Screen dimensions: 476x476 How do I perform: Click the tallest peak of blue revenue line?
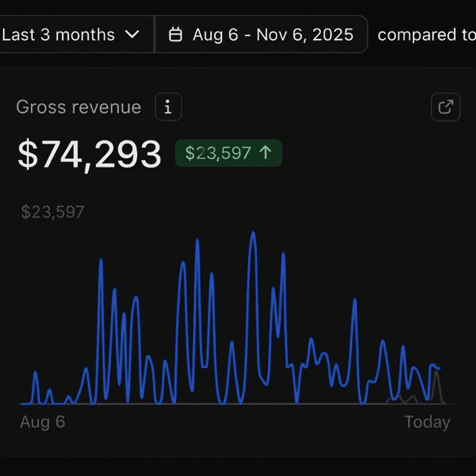(x=253, y=232)
